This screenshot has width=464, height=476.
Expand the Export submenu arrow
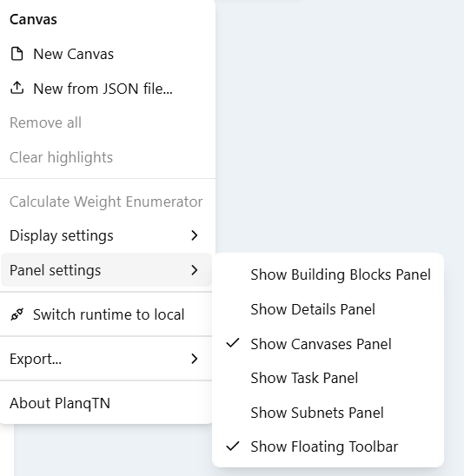[195, 359]
